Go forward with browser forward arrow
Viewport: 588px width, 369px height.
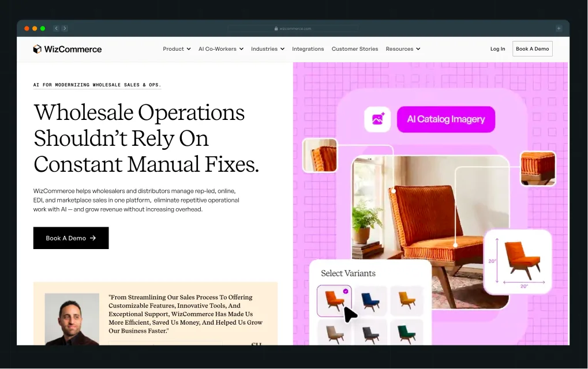[65, 28]
